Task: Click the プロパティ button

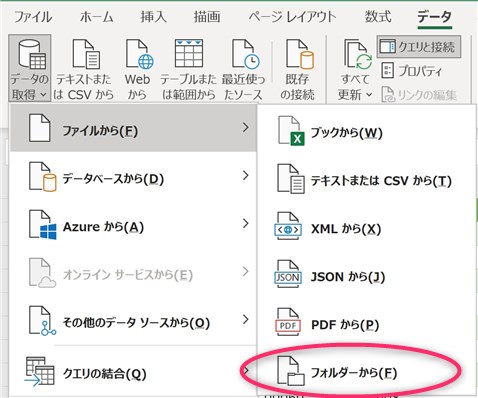Action: 412,71
